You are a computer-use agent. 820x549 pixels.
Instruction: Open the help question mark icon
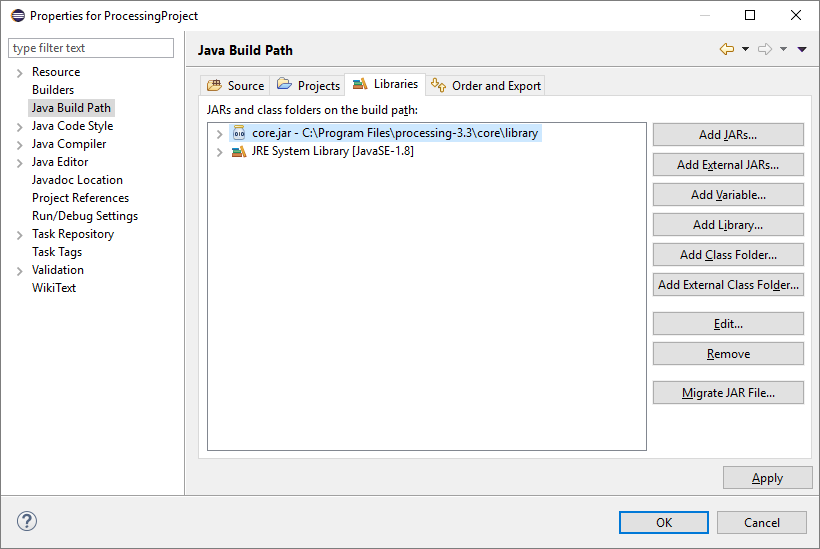click(27, 521)
